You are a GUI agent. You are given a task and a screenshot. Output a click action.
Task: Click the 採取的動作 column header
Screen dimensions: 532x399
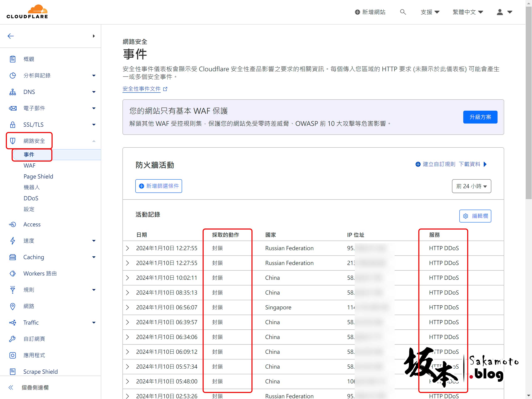pos(225,235)
